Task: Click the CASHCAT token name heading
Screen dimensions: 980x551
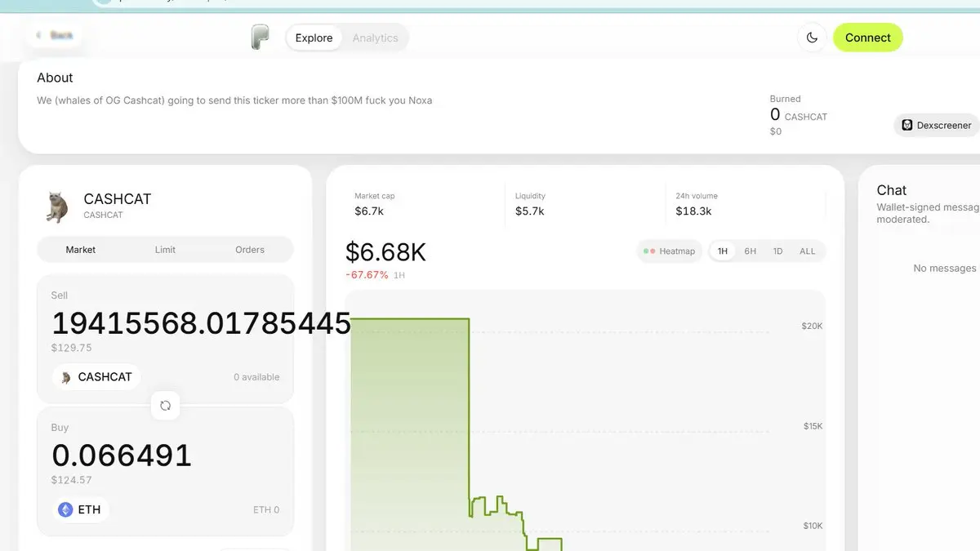Action: pos(118,199)
